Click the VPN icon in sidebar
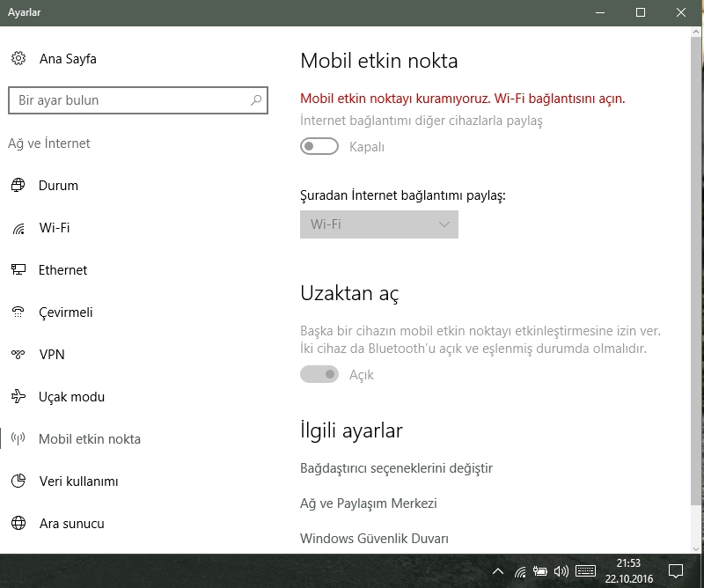 tap(18, 355)
